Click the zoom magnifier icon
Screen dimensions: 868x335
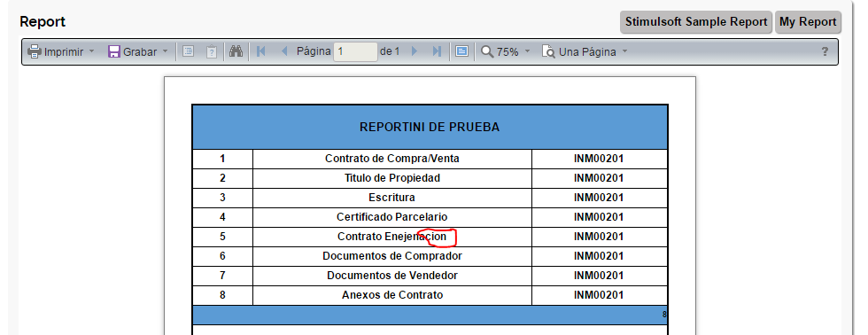pos(487,51)
